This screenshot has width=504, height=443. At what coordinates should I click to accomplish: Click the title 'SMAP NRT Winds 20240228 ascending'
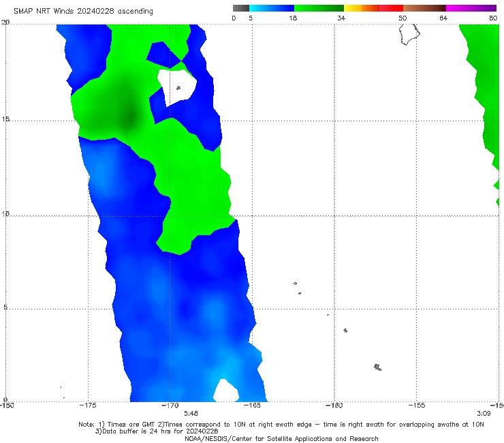coord(83,11)
